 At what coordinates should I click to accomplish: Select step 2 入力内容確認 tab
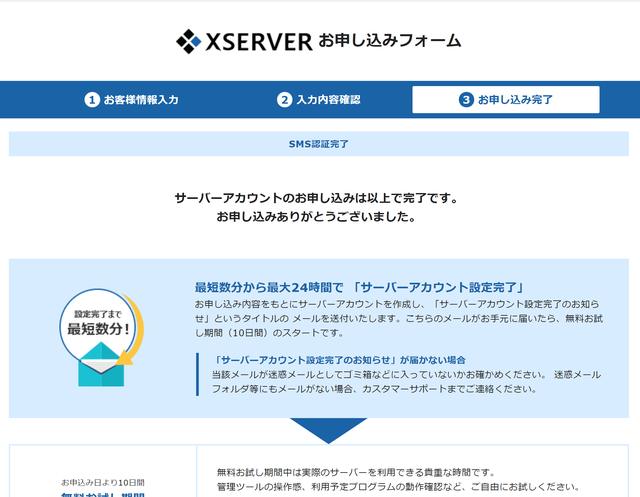tap(318, 100)
